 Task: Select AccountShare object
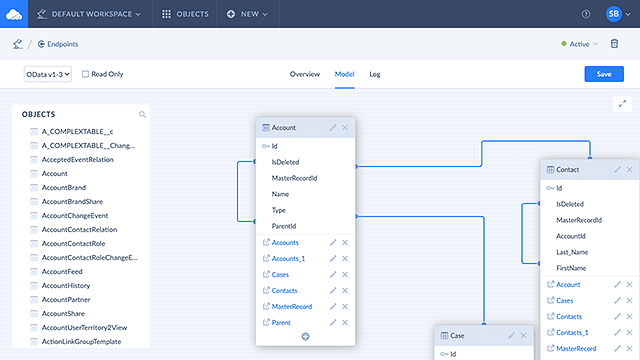click(x=63, y=313)
